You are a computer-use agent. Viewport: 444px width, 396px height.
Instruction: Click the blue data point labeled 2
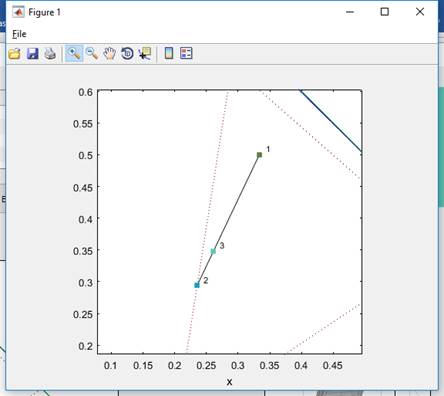click(197, 285)
